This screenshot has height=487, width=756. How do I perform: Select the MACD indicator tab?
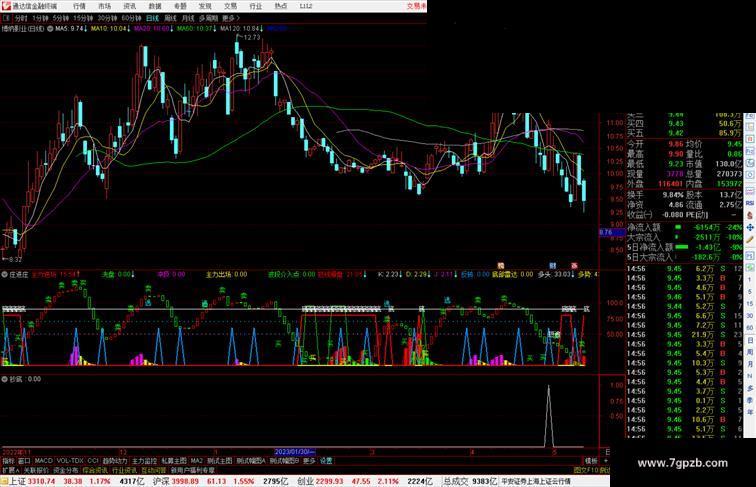pyautogui.click(x=43, y=461)
